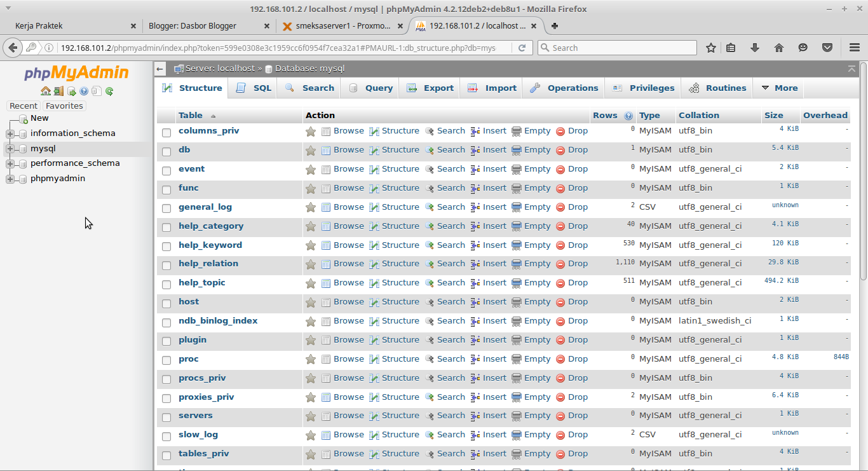Click Insert link in the plugin row

point(494,340)
